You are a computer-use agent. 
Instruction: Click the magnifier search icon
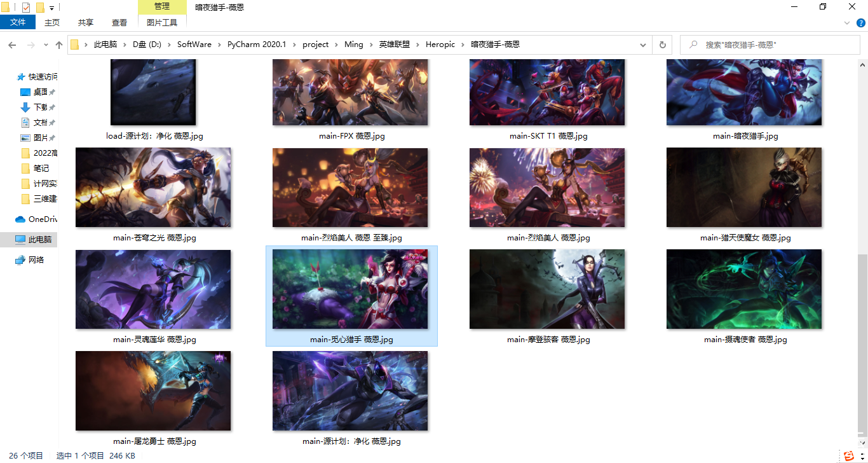click(x=693, y=45)
